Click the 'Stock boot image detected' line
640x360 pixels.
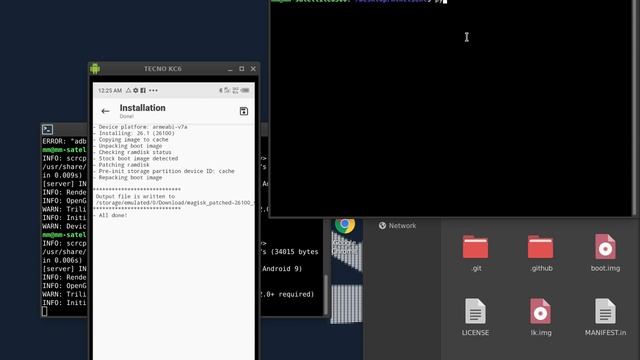[136, 158]
